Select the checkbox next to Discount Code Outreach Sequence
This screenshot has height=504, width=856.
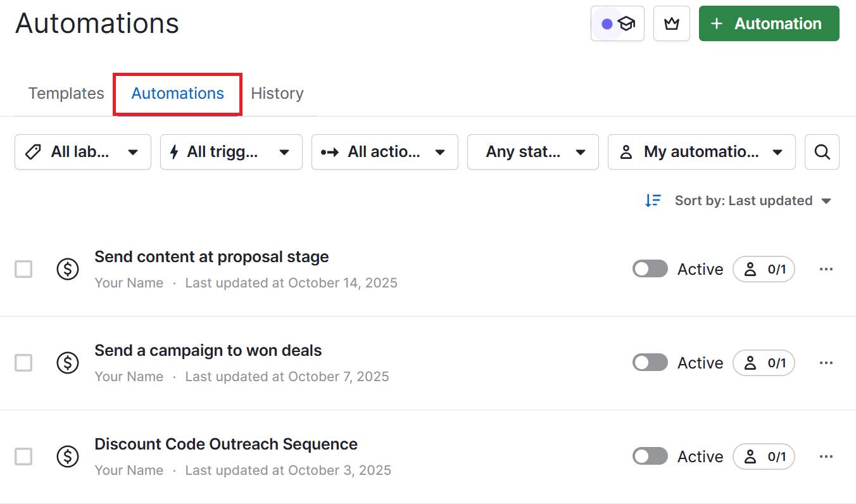point(23,457)
